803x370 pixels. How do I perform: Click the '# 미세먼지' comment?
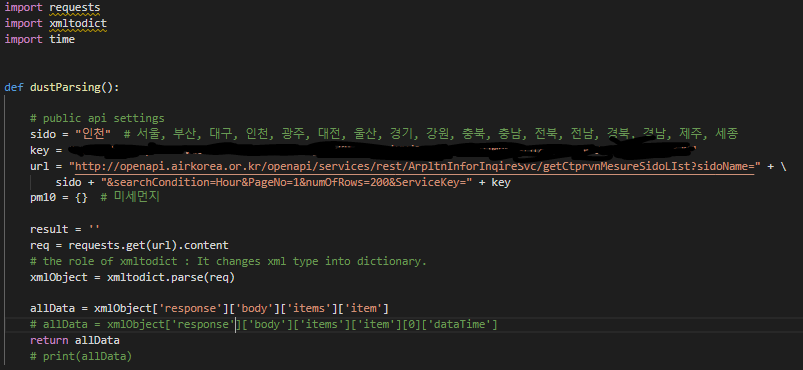pos(130,198)
